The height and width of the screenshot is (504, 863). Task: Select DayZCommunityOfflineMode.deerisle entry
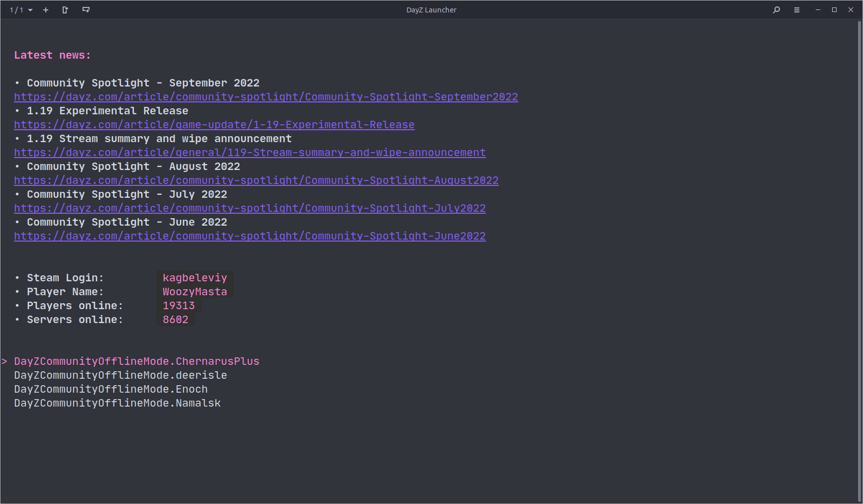120,375
